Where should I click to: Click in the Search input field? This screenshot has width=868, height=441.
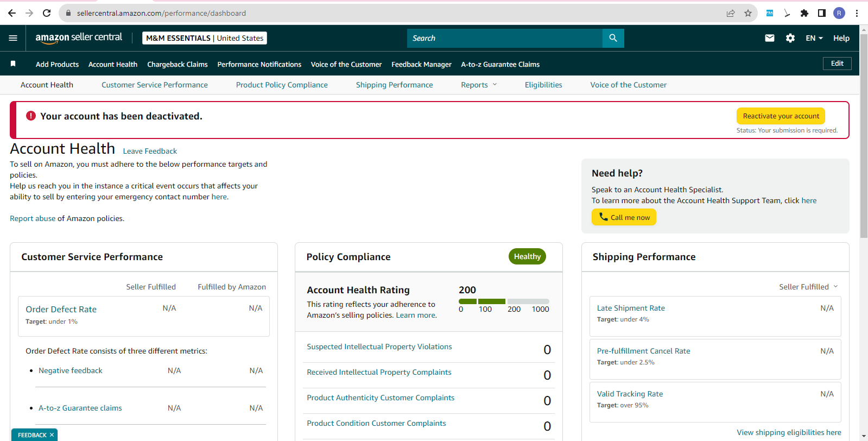pos(505,38)
